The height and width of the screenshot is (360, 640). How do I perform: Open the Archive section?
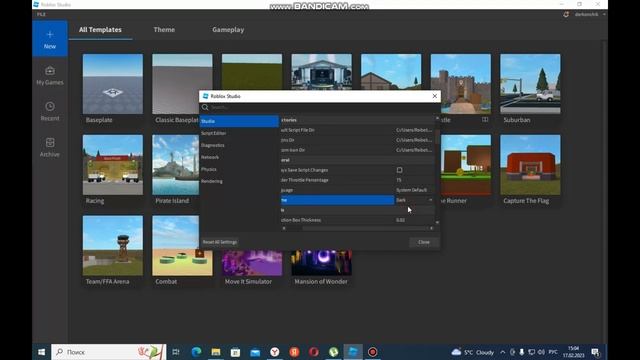[50, 147]
